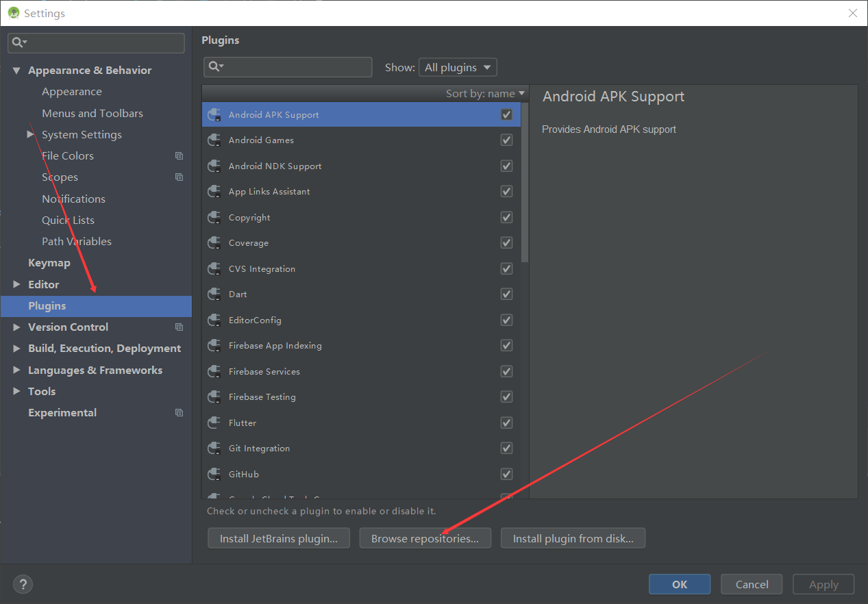Click the Android APK Support plugin icon
Screen dimensions: 868x604
pyautogui.click(x=214, y=114)
